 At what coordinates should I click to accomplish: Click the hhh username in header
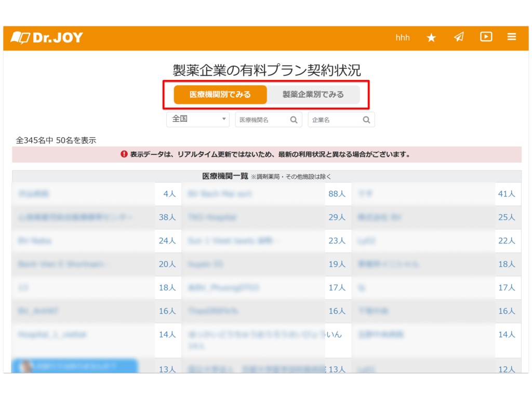click(403, 37)
